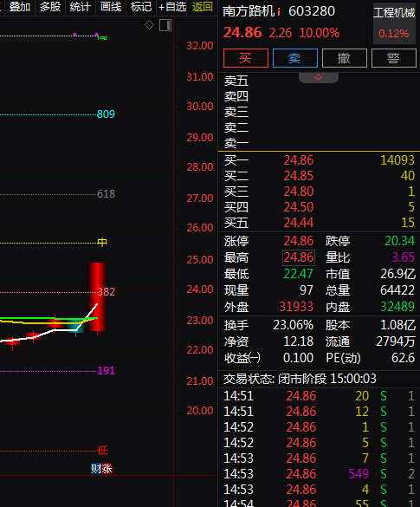Click the 32.00 price axis label
420x507 pixels.
200,46
